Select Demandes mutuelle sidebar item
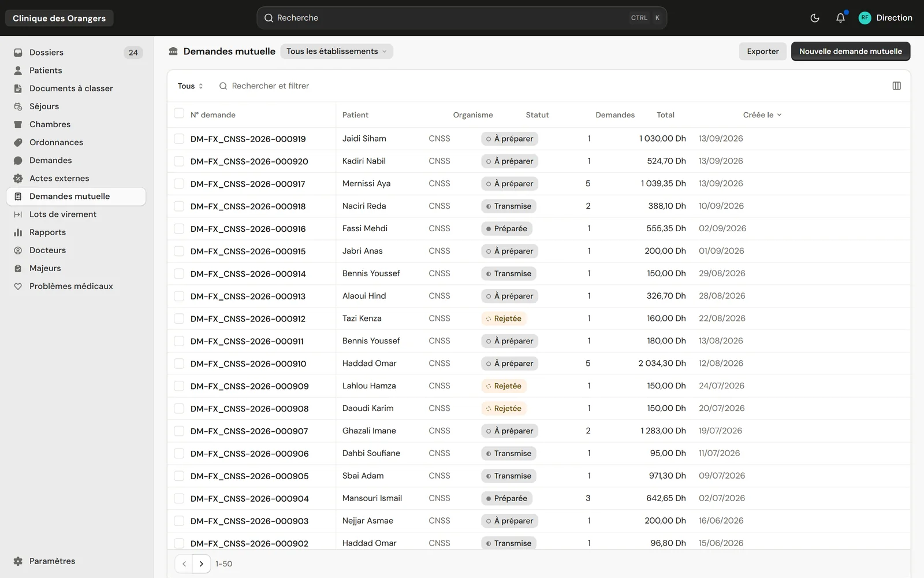Image resolution: width=924 pixels, height=578 pixels. click(x=76, y=197)
